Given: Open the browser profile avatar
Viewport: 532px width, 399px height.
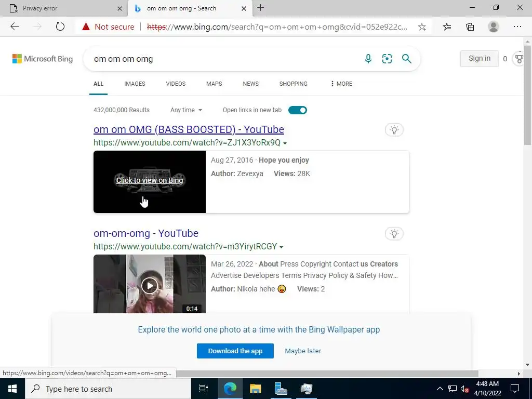Looking at the screenshot, I should pos(494,26).
